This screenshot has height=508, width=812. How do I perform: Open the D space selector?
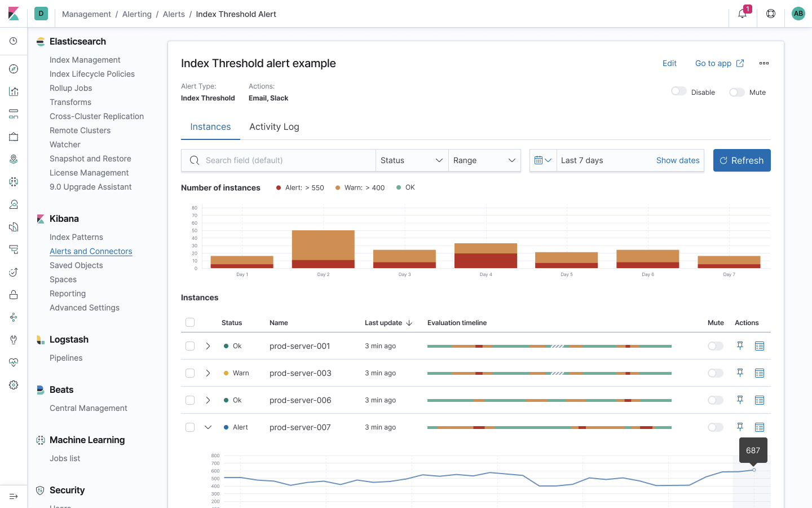[41, 14]
